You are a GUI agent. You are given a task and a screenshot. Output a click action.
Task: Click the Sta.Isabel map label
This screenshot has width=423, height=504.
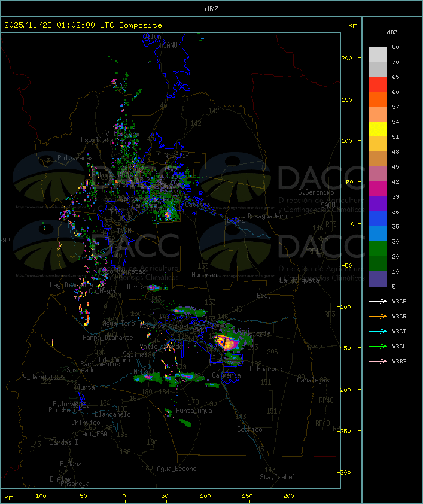[x=277, y=477]
